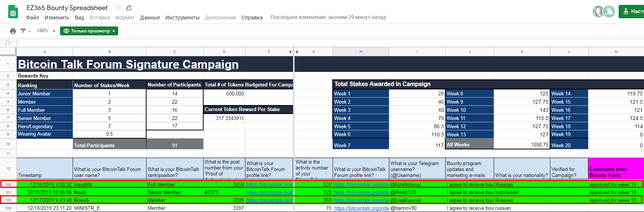Click inside the formula bar field
Screen dimensions: 644x212
click(x=332, y=42)
